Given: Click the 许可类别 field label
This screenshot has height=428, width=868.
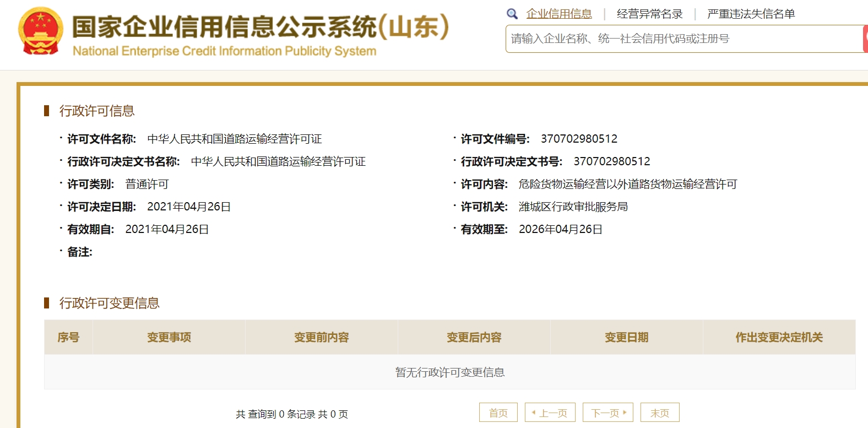Looking at the screenshot, I should [x=90, y=184].
